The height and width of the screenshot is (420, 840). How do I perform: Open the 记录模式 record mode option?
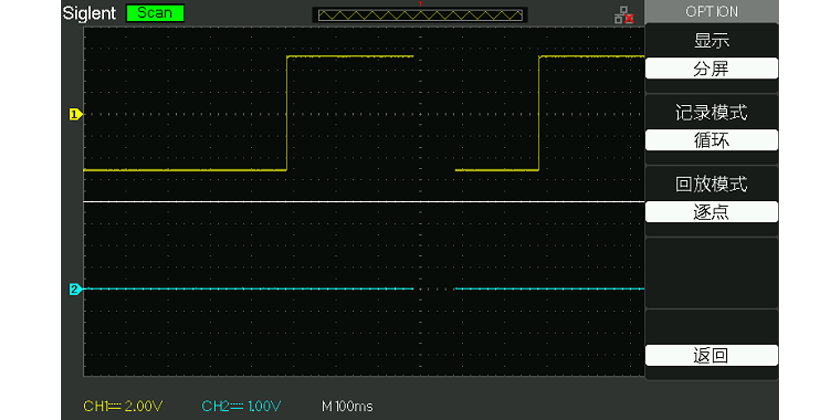point(711,113)
